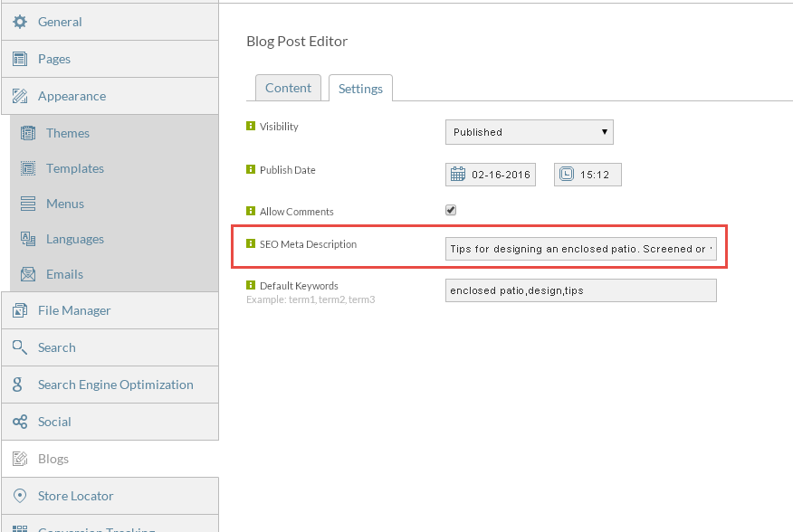This screenshot has height=532, width=793.
Task: Click the Blogs notepad icon
Action: point(20,459)
